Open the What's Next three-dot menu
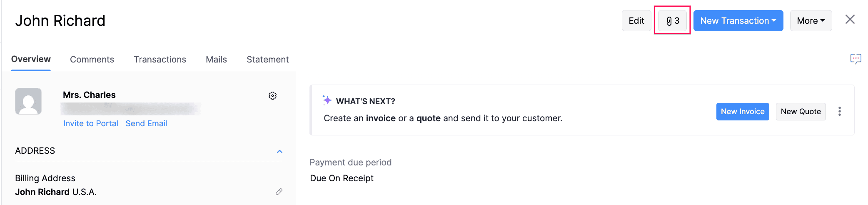The height and width of the screenshot is (205, 868). 839,111
